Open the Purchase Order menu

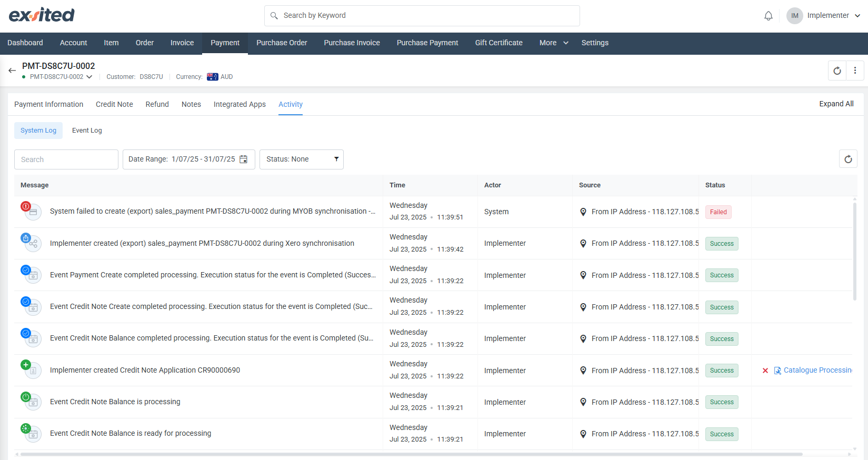[282, 43]
